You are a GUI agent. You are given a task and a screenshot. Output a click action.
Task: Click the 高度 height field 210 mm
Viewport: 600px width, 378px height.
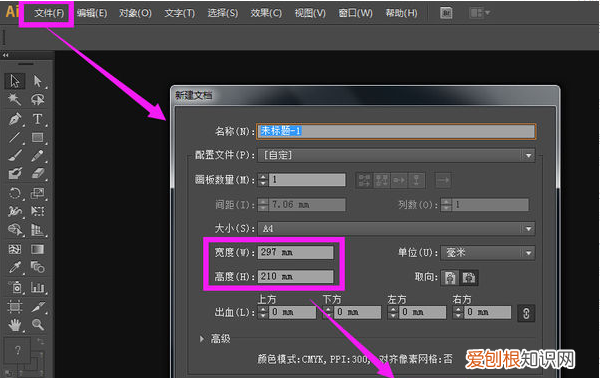coord(295,276)
